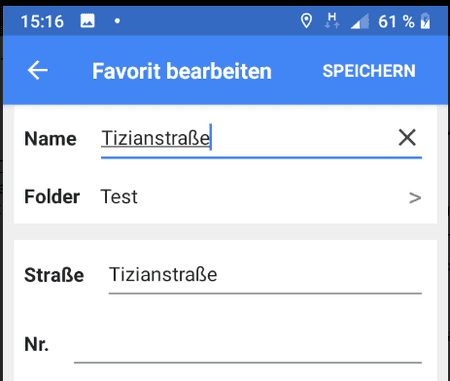Viewport: 450px width, 381px height.
Task: Tap the H data connection icon
Action: tap(332, 20)
